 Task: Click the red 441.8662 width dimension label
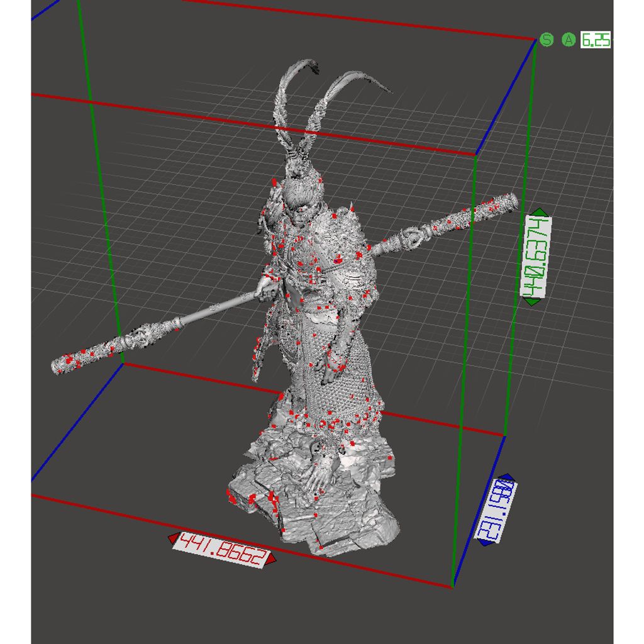pyautogui.click(x=222, y=549)
